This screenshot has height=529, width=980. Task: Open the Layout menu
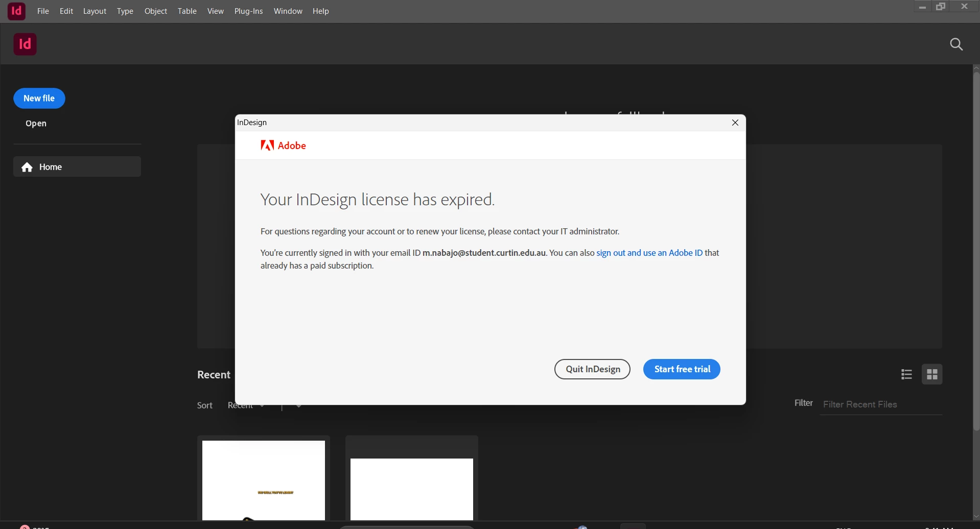[95, 11]
